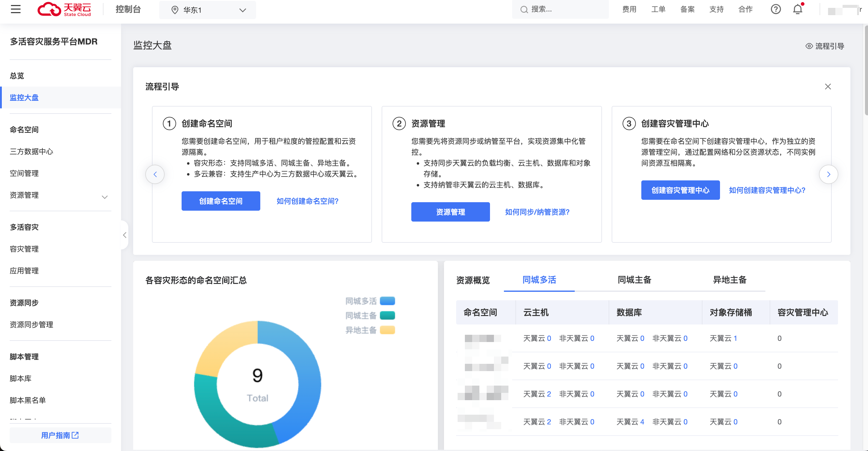This screenshot has height=451, width=868.
Task: Open 支持 in top navigation
Action: (716, 9)
